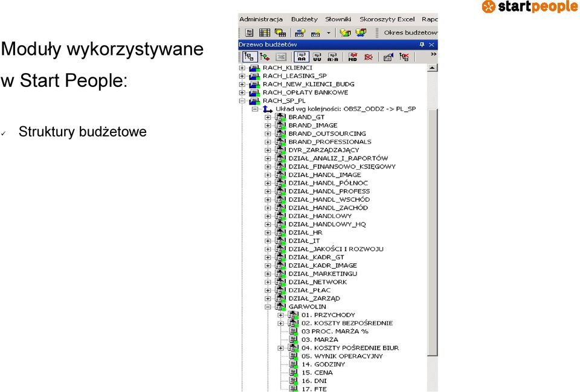Expand the 04. KOSZTY POŚREDNIE BIUR node
580x392 pixels.
(x=281, y=348)
